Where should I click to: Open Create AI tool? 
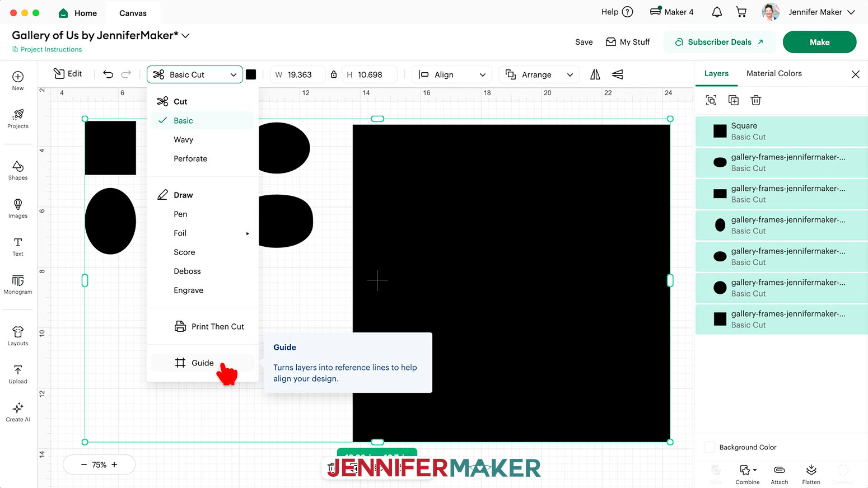coord(18,412)
